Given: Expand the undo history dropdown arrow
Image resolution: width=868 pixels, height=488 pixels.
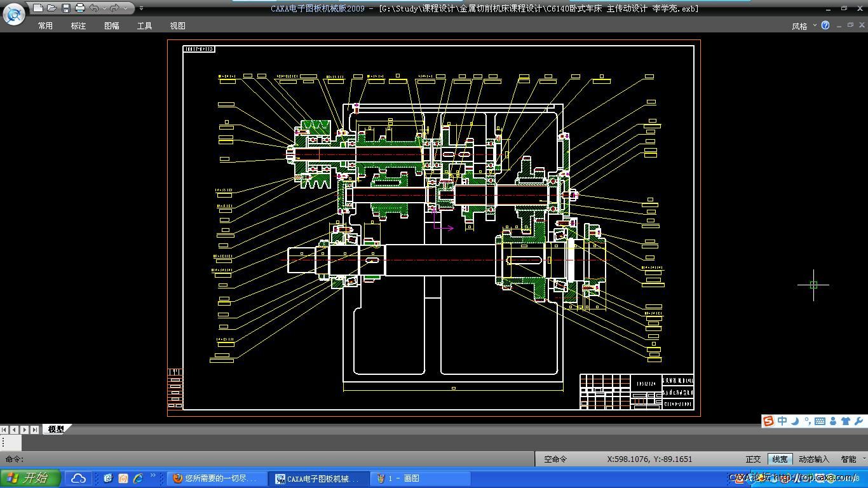Looking at the screenshot, I should tap(104, 8).
